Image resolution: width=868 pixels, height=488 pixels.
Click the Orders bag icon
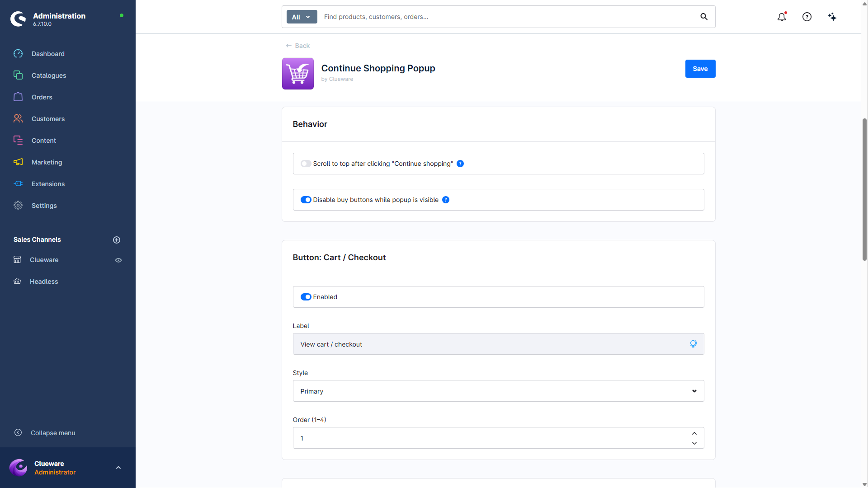(x=18, y=97)
